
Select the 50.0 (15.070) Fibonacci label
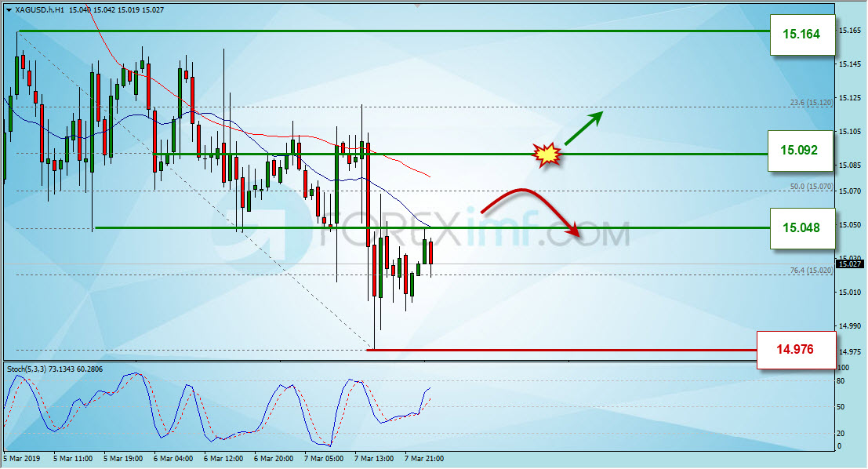[x=811, y=187]
